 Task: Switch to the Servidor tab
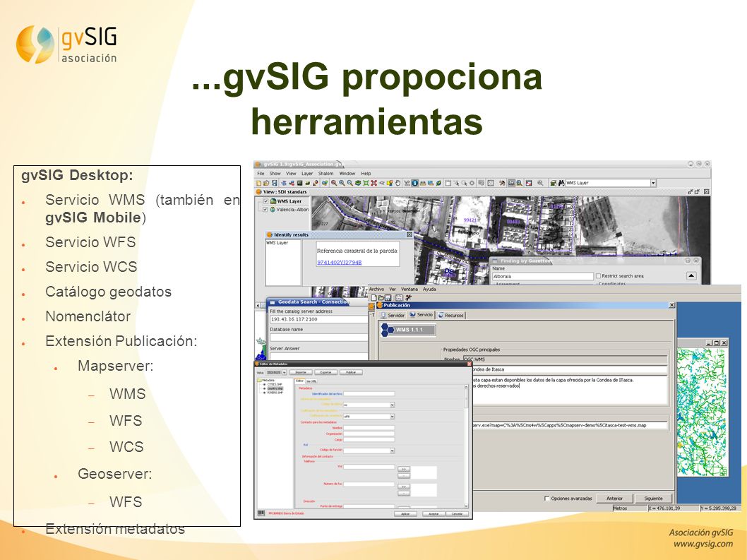point(392,315)
